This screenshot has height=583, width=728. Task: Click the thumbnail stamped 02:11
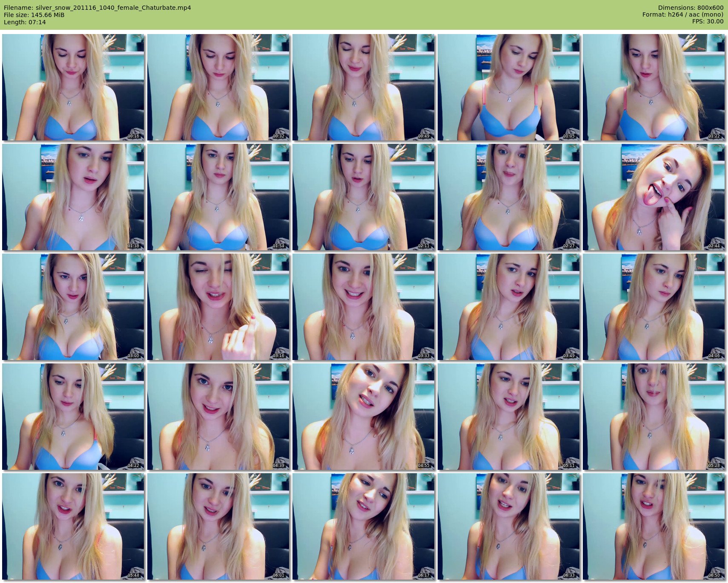(364, 197)
